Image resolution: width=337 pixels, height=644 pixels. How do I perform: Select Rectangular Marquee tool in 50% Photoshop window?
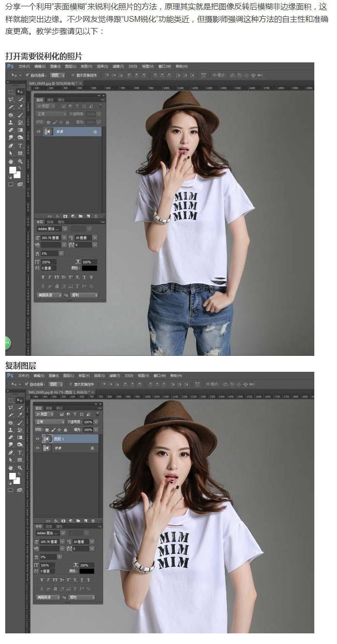point(11,92)
